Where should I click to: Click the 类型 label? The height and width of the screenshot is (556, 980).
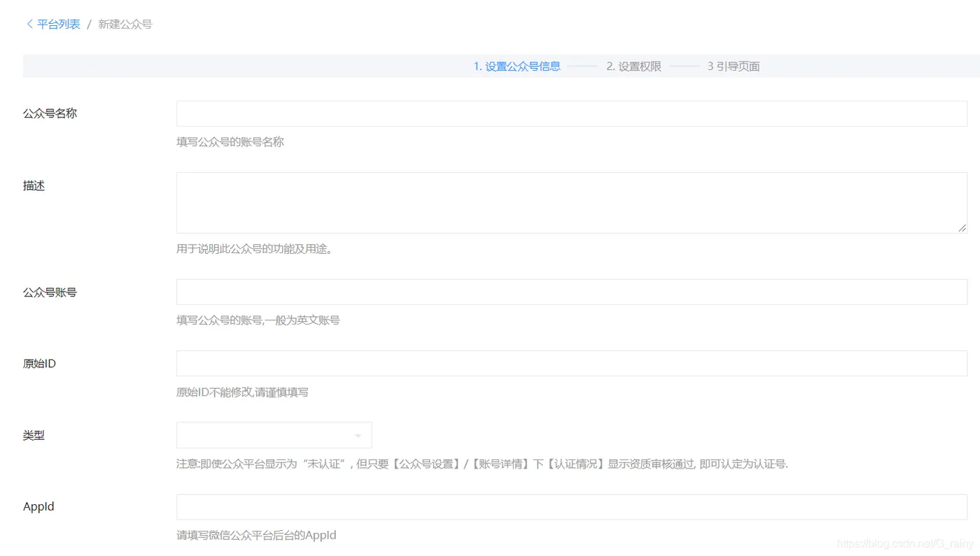[34, 435]
